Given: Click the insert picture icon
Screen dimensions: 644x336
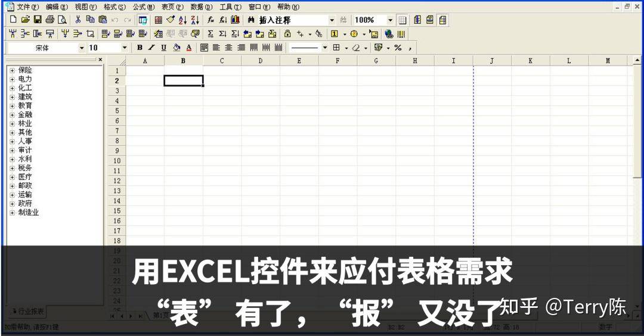Looking at the screenshot, I should tap(374, 34).
